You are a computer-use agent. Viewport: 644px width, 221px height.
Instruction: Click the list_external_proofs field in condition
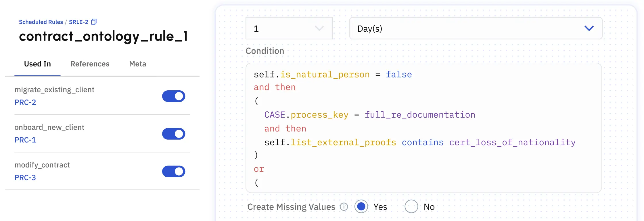point(343,142)
